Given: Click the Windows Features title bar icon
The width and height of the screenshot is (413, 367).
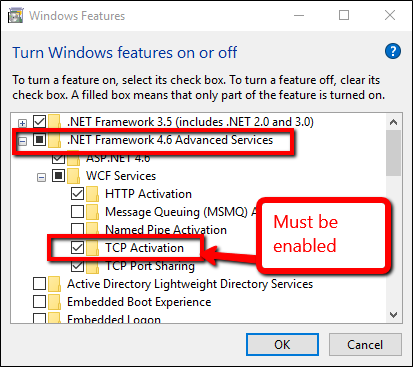Looking at the screenshot, I should click(x=15, y=16).
